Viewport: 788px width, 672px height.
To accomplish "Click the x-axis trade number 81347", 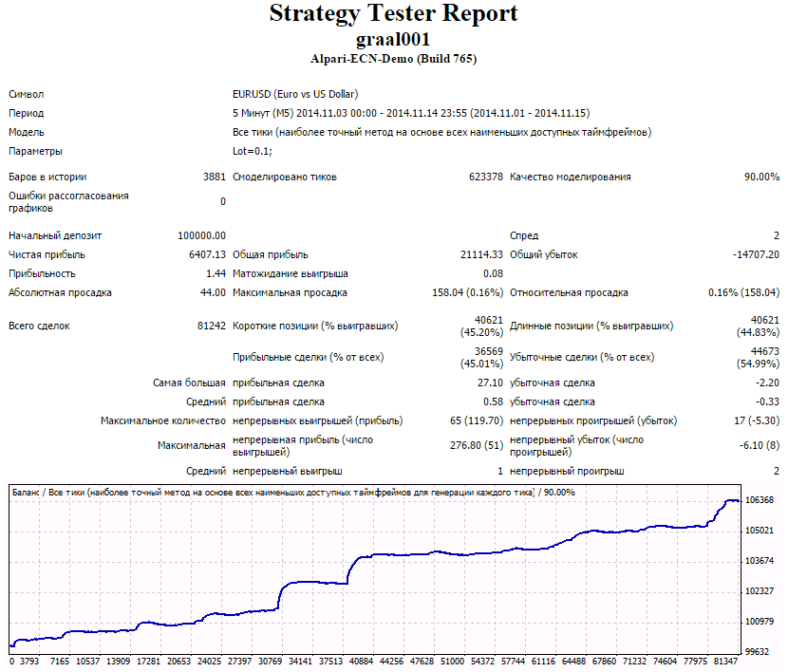I will [x=725, y=662].
